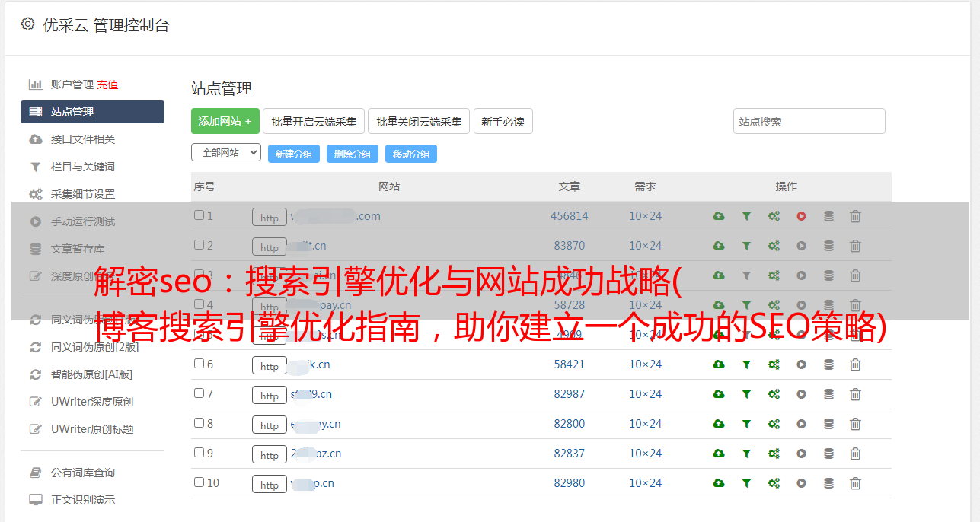Click filter icon in the 82800 row
This screenshot has height=522, width=980.
click(746, 424)
